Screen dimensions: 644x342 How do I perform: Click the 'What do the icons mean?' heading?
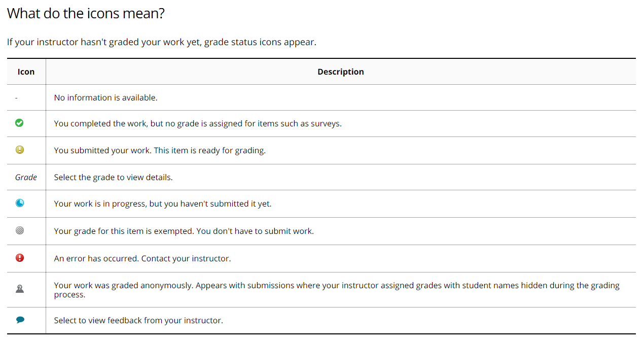click(86, 13)
